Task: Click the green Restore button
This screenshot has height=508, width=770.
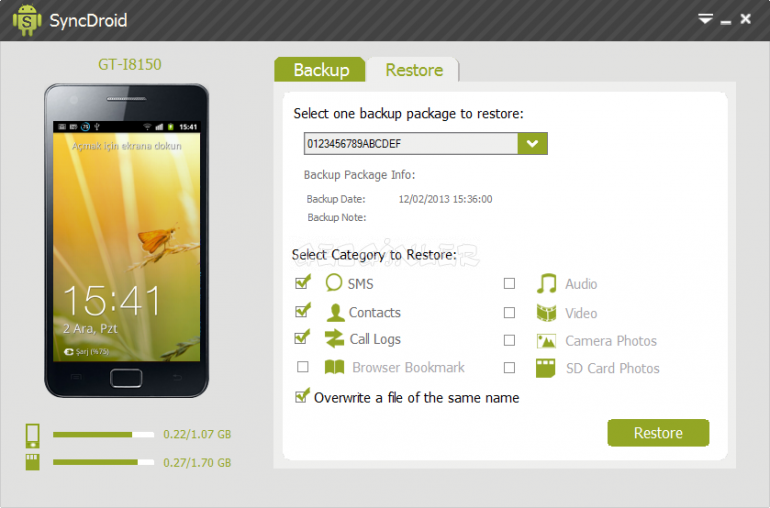Action: [x=658, y=433]
